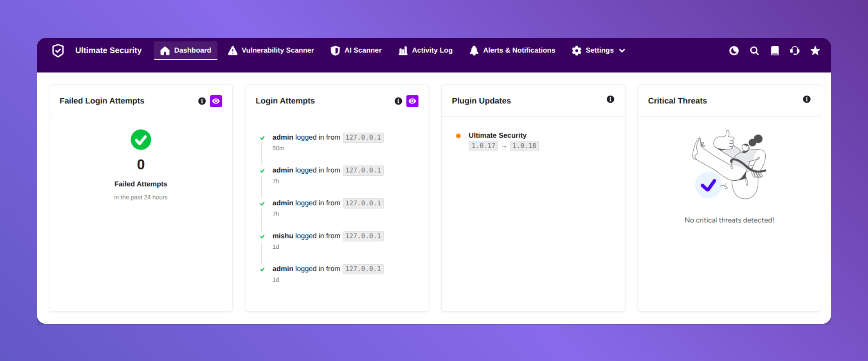Click the Dashboard home icon
Viewport: 868px width, 361px height.
[x=165, y=51]
